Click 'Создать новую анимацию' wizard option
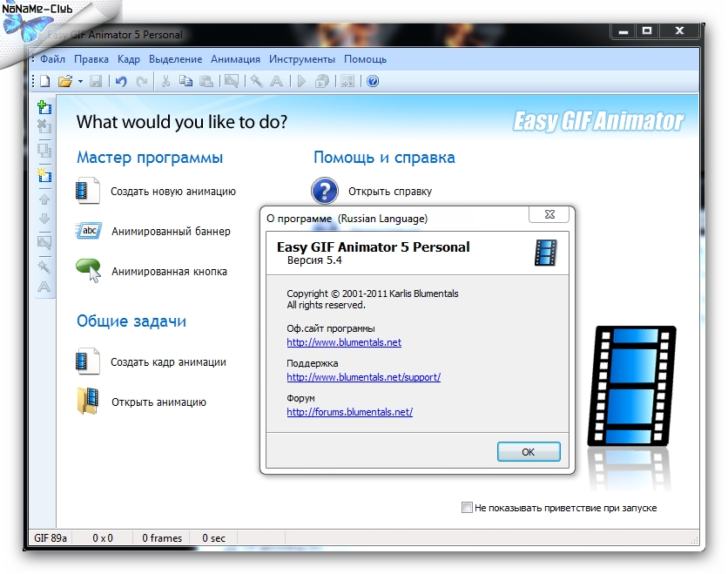The height and width of the screenshot is (574, 728). coord(173,191)
